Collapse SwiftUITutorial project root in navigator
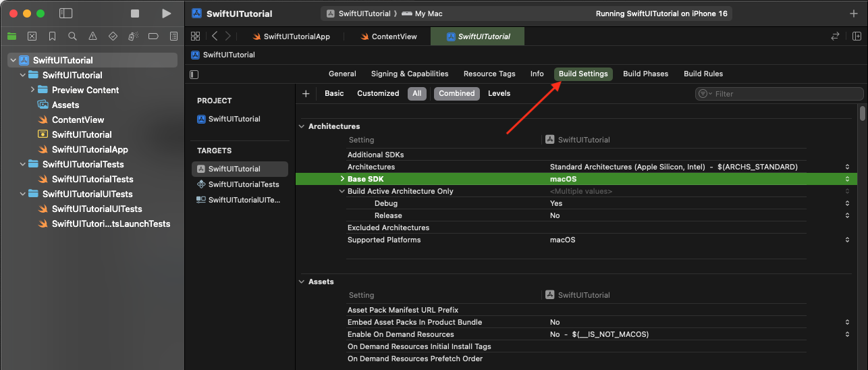Image resolution: width=868 pixels, height=370 pixels. [x=13, y=60]
